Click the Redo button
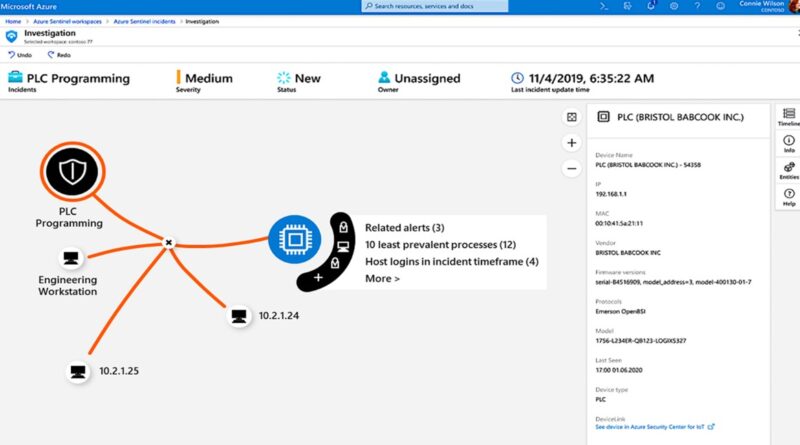Image resolution: width=800 pixels, height=445 pixels. tap(59, 55)
